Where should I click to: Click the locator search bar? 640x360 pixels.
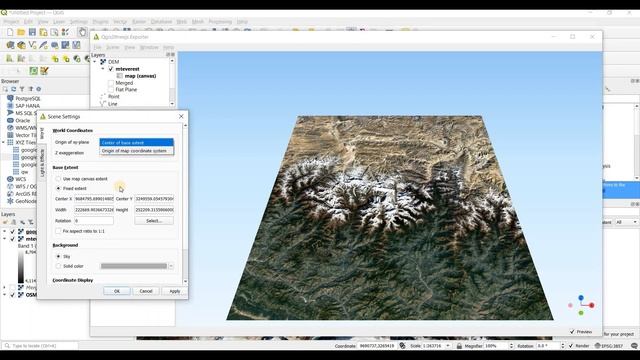click(40, 346)
